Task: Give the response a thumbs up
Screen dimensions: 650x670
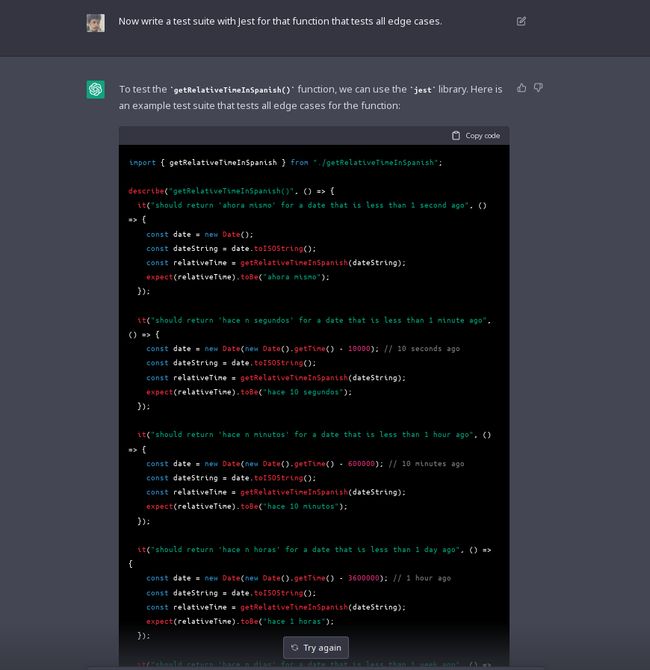Action: [x=521, y=88]
